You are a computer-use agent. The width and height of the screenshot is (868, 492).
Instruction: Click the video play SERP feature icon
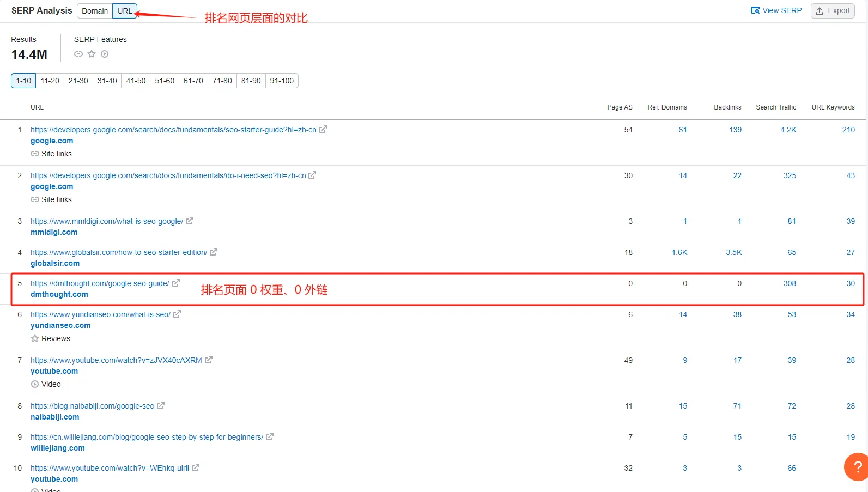pyautogui.click(x=105, y=54)
